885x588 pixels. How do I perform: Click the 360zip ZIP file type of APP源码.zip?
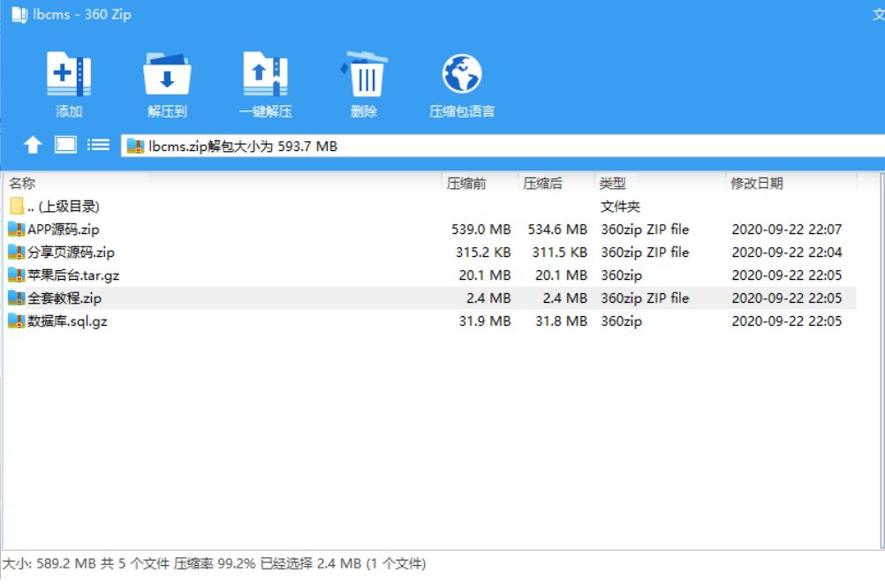(645, 229)
